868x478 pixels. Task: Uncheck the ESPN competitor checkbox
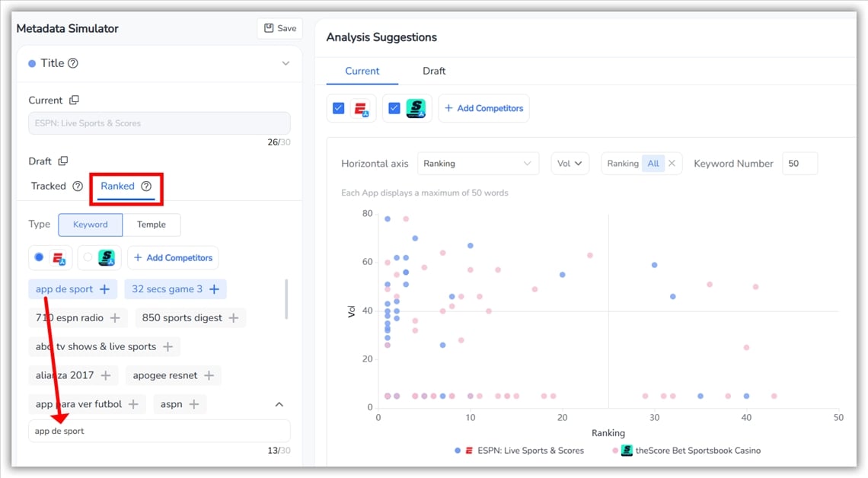coord(338,107)
